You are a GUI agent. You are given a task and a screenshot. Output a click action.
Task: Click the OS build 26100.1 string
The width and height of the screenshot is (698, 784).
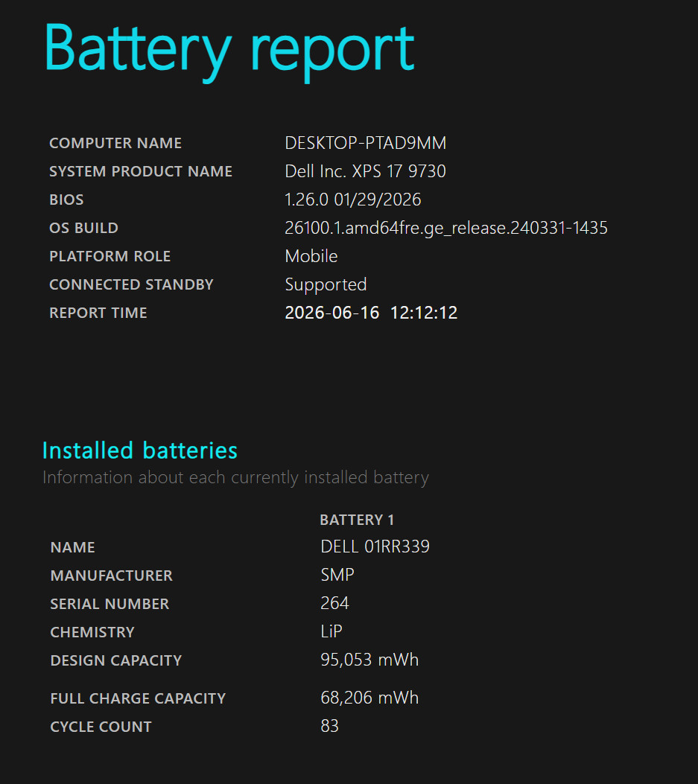pos(445,228)
